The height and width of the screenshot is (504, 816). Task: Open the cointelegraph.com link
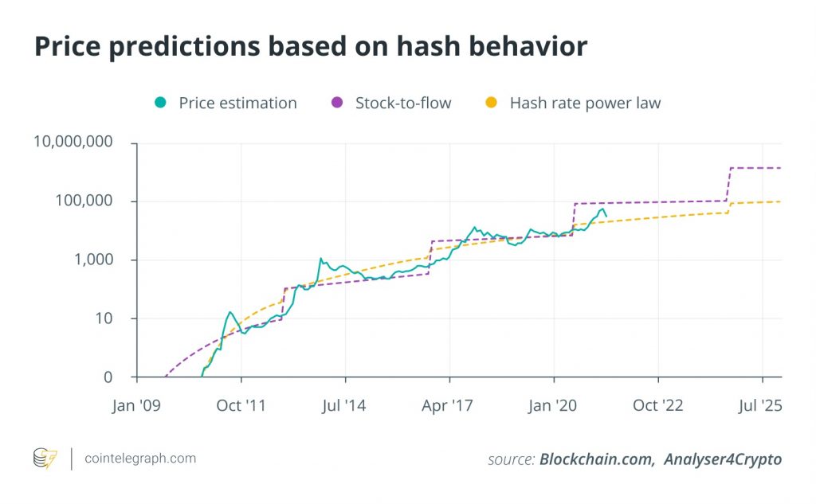coord(140,459)
